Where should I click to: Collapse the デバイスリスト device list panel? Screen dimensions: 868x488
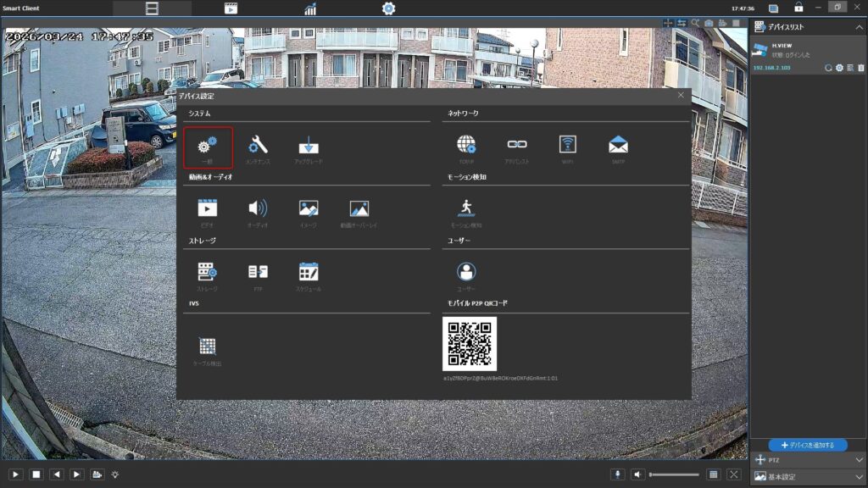click(859, 27)
